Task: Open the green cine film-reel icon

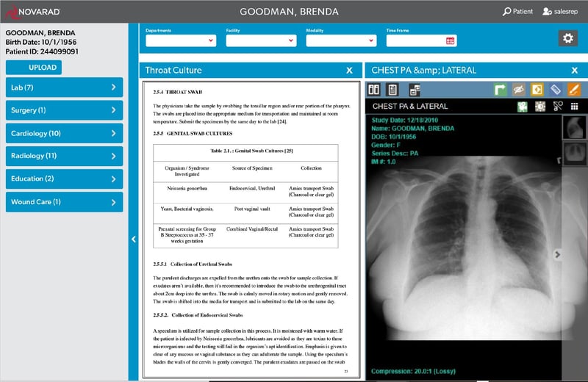Action: (x=523, y=107)
